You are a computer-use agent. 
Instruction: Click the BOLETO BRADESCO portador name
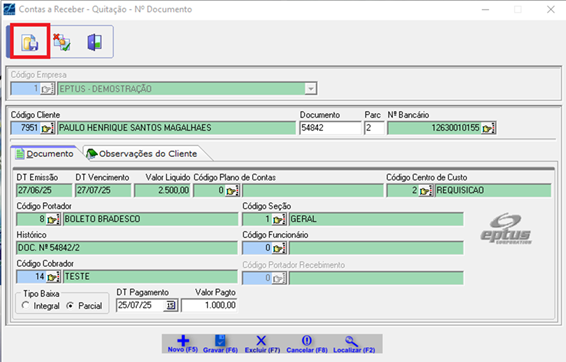[150, 219]
